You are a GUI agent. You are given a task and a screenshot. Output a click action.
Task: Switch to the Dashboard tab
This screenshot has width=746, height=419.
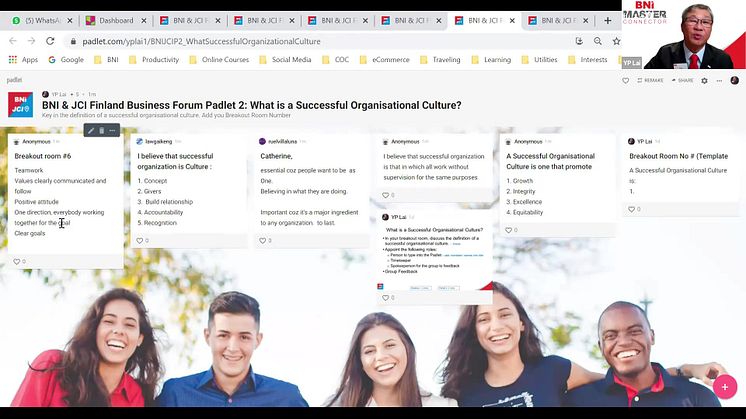[110, 20]
